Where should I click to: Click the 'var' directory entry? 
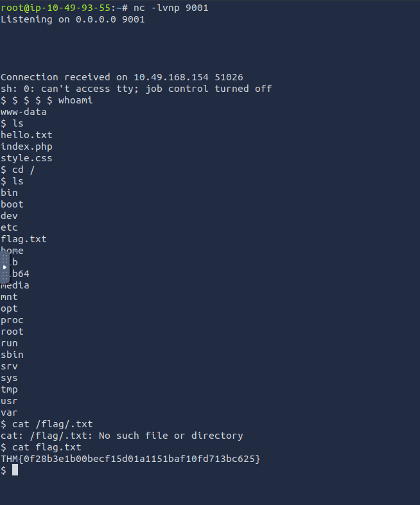point(9,412)
